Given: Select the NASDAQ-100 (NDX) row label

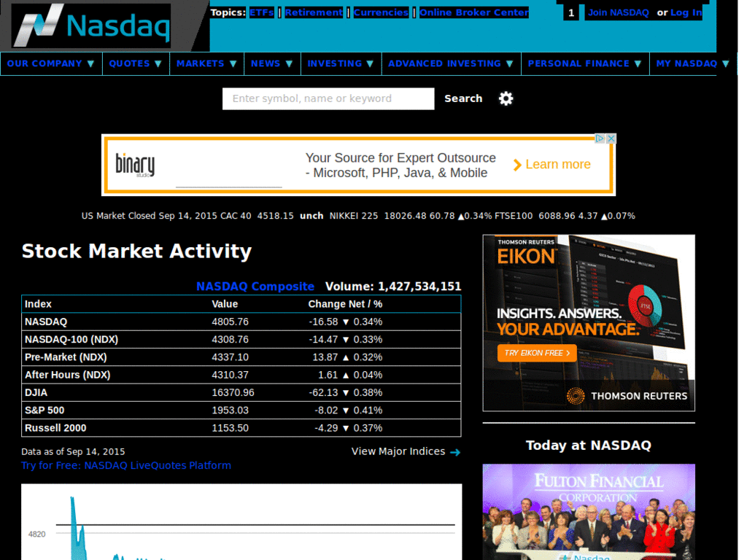Looking at the screenshot, I should [71, 340].
